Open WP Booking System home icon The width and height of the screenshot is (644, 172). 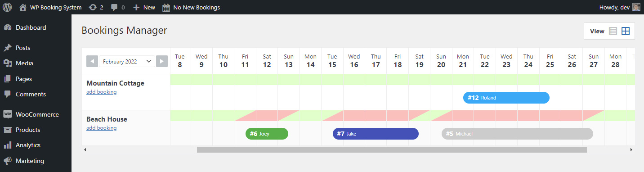(x=23, y=7)
